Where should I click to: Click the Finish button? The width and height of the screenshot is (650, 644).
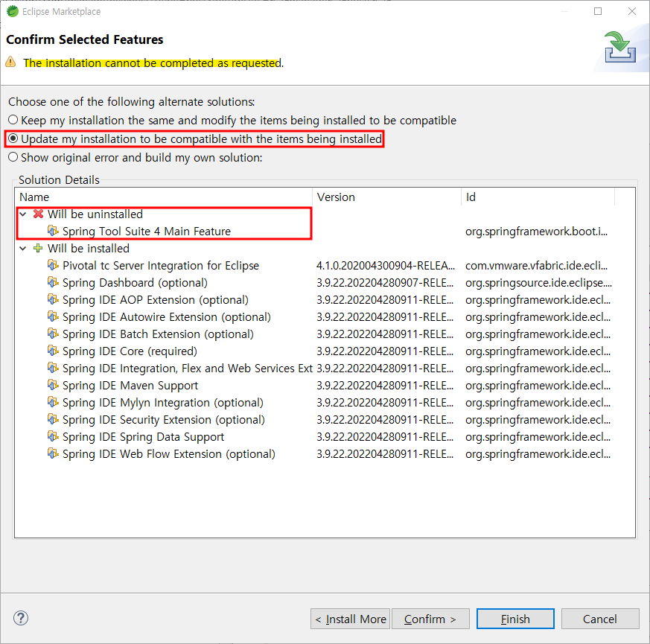pos(515,619)
